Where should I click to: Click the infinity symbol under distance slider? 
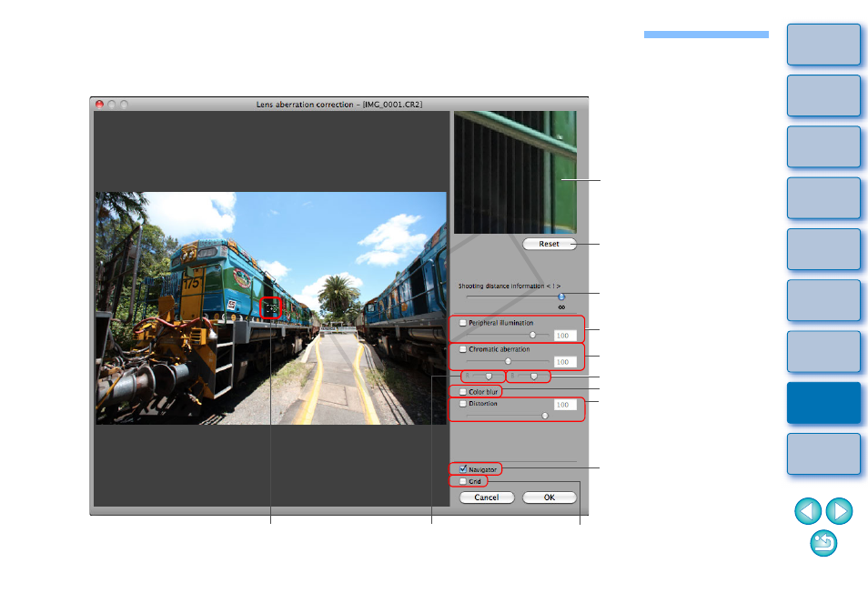(x=561, y=307)
